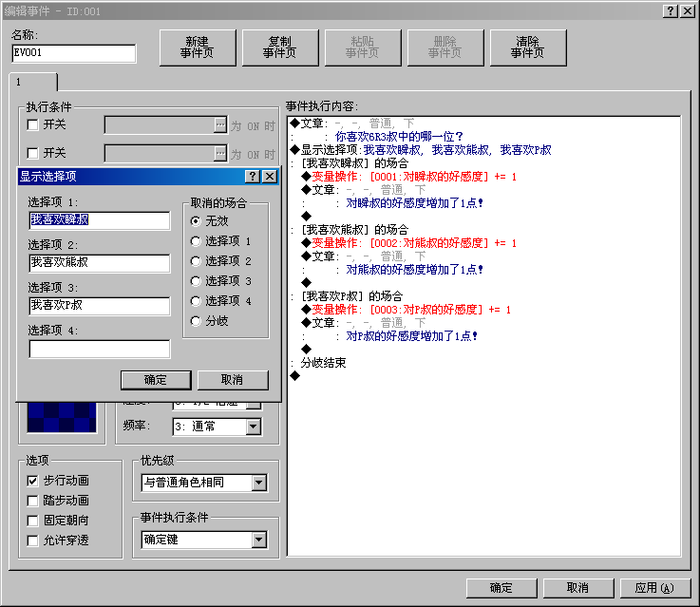This screenshot has width=700, height=607.
Task: Open the 事件执行条件 dropdown 确定键
Action: coord(259,540)
